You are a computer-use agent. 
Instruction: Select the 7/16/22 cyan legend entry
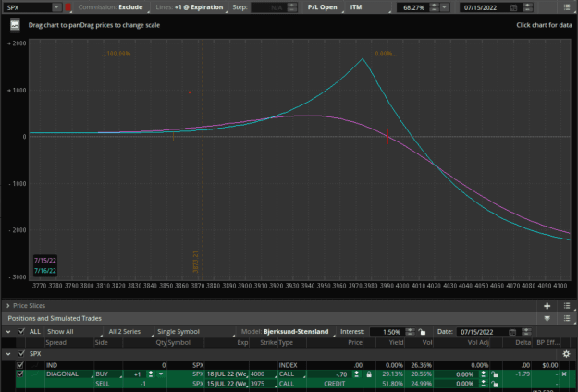tap(45, 271)
